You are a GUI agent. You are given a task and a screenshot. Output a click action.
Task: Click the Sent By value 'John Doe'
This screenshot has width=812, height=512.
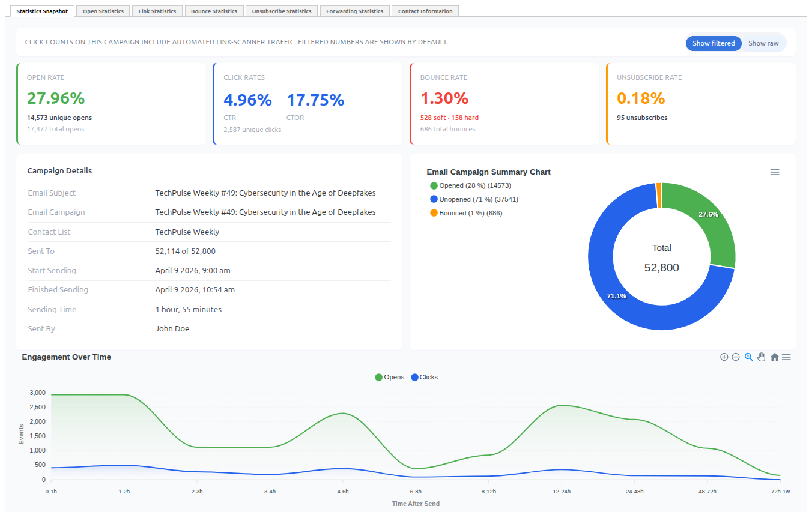pyautogui.click(x=172, y=328)
